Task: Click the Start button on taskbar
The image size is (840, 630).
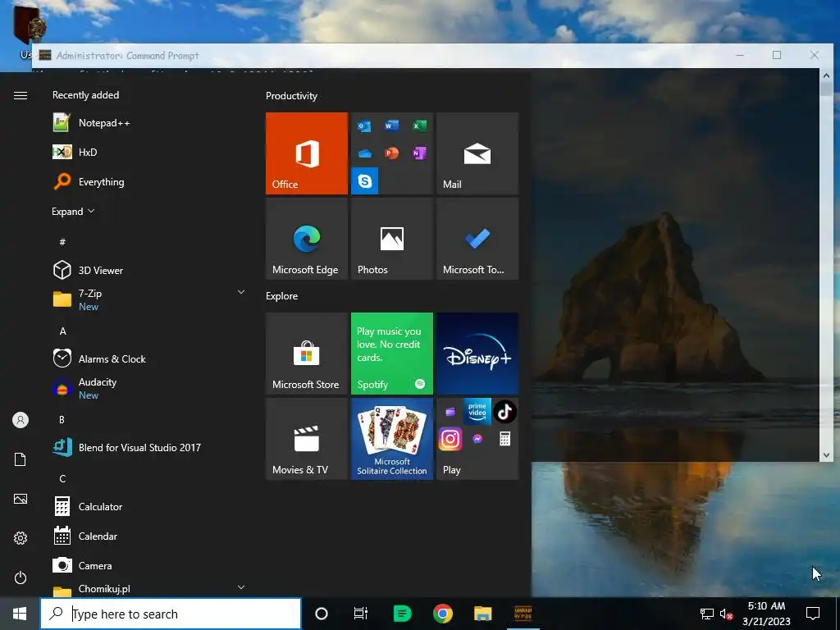Action: (20, 614)
